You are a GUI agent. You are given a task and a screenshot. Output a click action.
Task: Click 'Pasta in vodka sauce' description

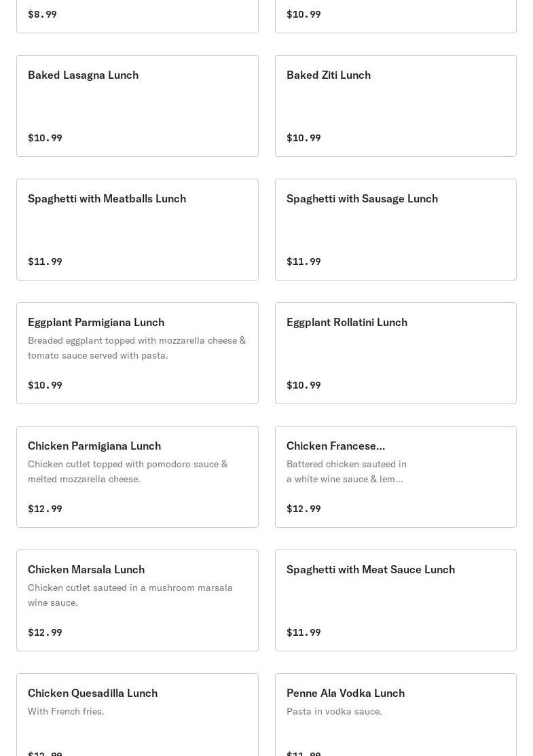point(334,711)
